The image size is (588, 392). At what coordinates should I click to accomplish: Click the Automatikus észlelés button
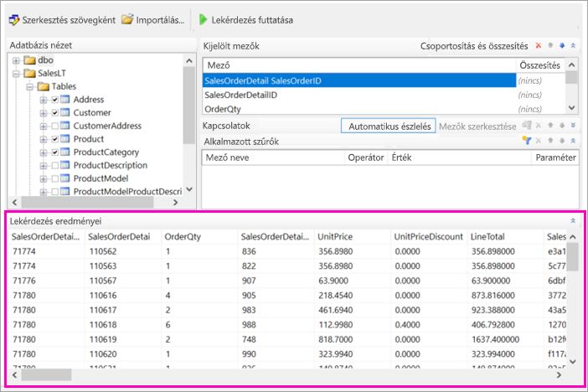(x=389, y=126)
